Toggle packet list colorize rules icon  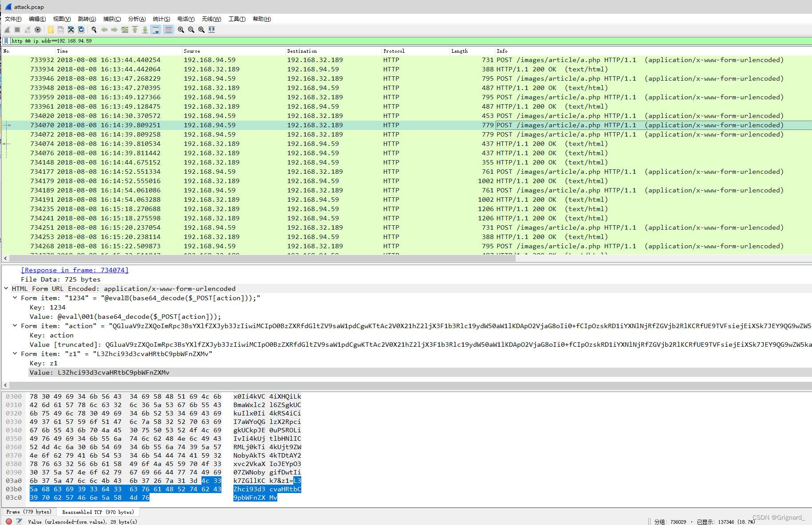pos(168,30)
